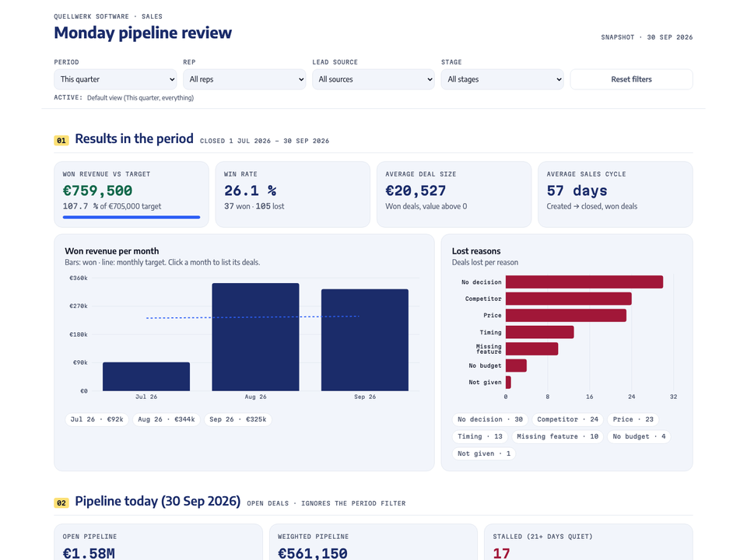This screenshot has height=560, width=747.
Task: Open the Rep dropdown showing All reps
Action: (x=244, y=79)
